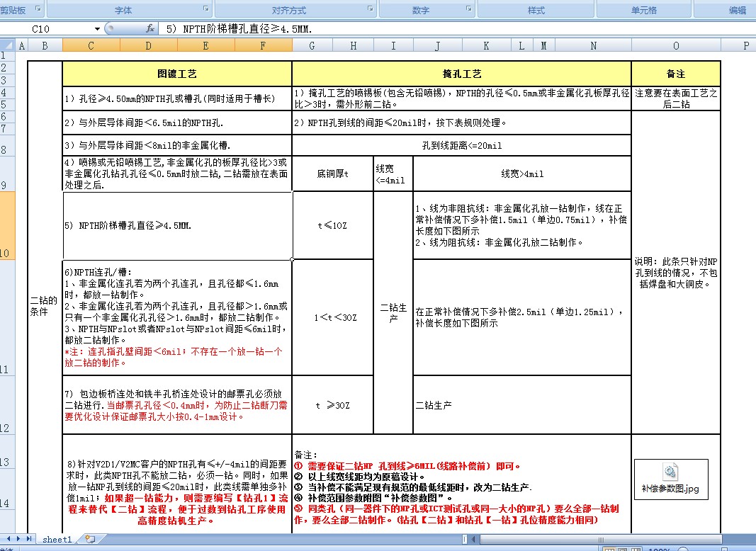Select cell '2）NPTH孔到线的间距≤20mil时'
The width and height of the screenshot is (756, 551).
point(462,123)
